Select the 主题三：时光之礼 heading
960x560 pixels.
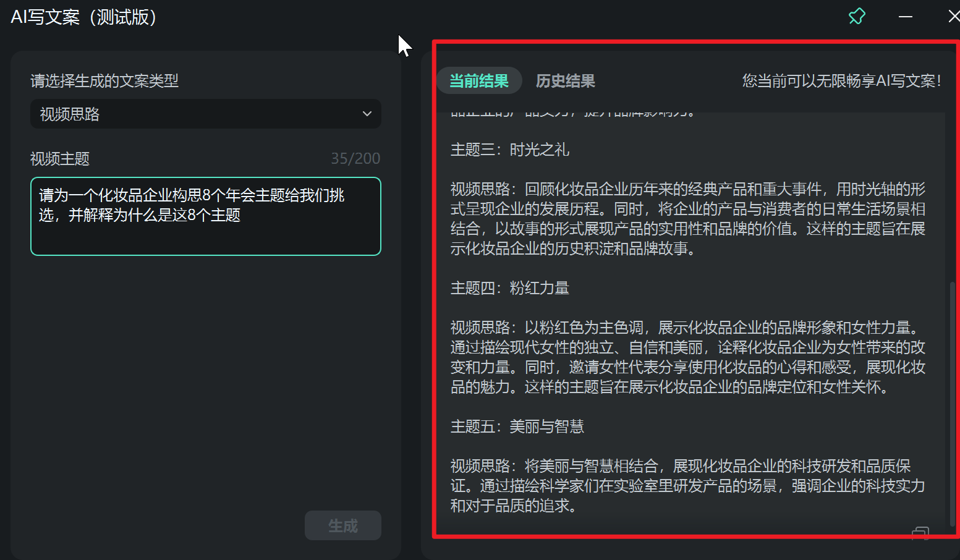509,150
